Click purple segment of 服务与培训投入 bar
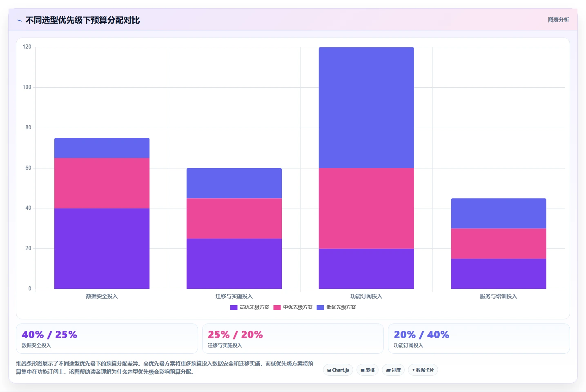 click(499, 274)
